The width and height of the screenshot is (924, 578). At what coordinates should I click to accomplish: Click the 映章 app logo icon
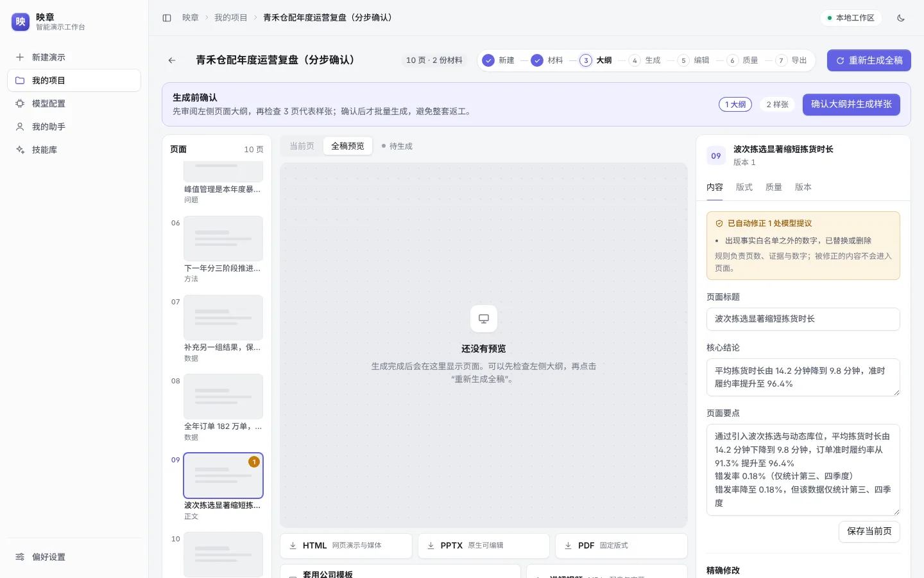pos(21,22)
